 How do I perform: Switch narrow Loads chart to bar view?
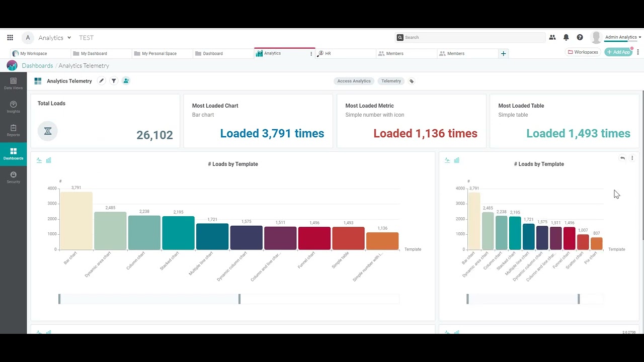click(x=457, y=160)
